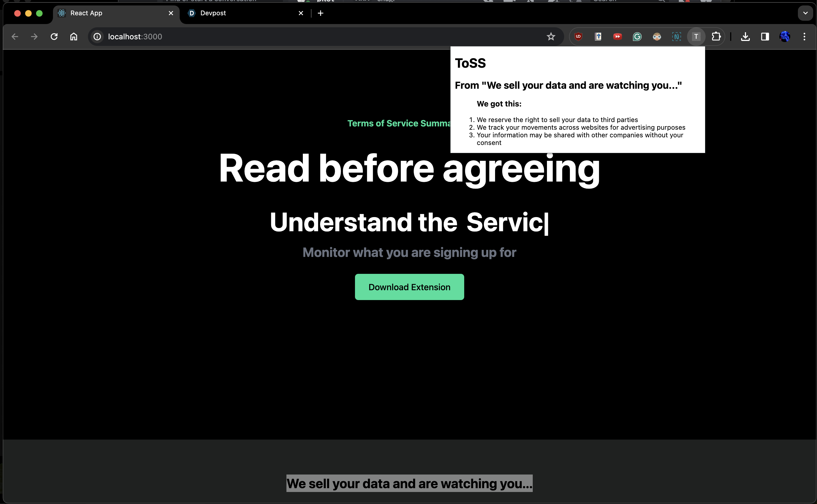817x504 pixels.
Task: Select the React App tab
Action: (107, 13)
